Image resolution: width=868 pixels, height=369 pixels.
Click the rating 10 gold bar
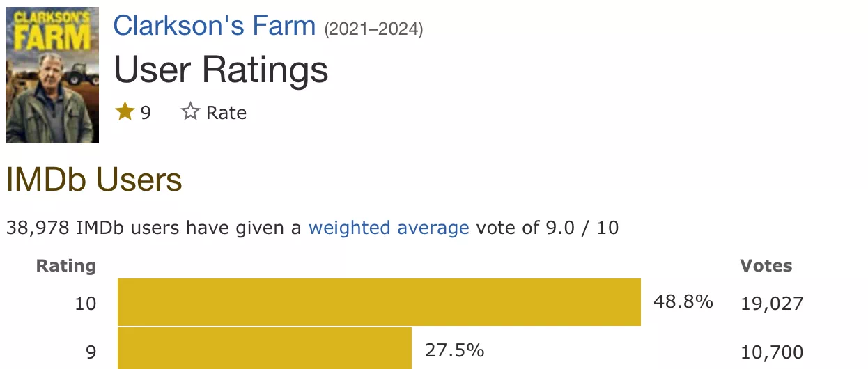point(379,302)
